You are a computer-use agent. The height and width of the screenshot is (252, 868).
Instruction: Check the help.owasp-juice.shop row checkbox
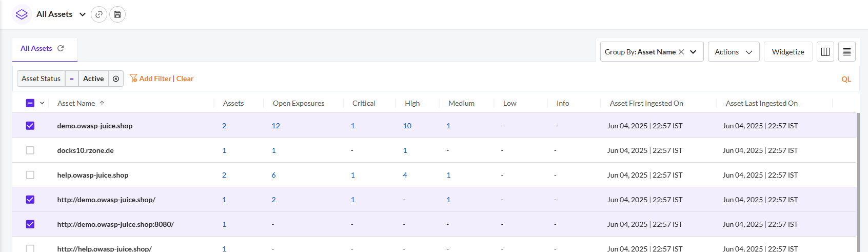(x=30, y=175)
